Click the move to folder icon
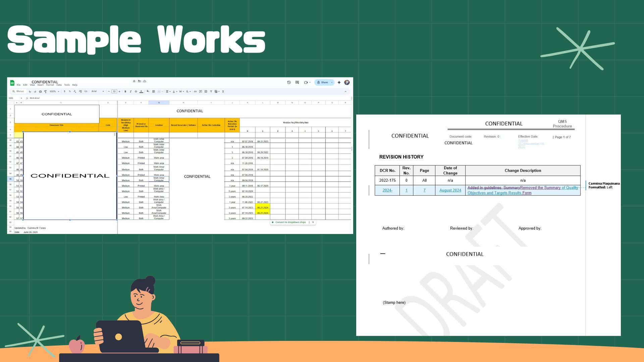The image size is (644, 362). (x=140, y=81)
